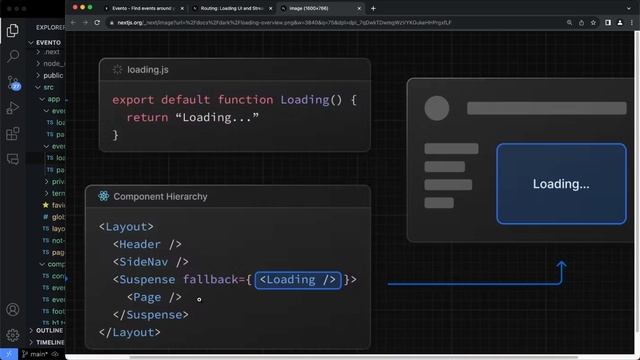Open the foot TS file

53,311
